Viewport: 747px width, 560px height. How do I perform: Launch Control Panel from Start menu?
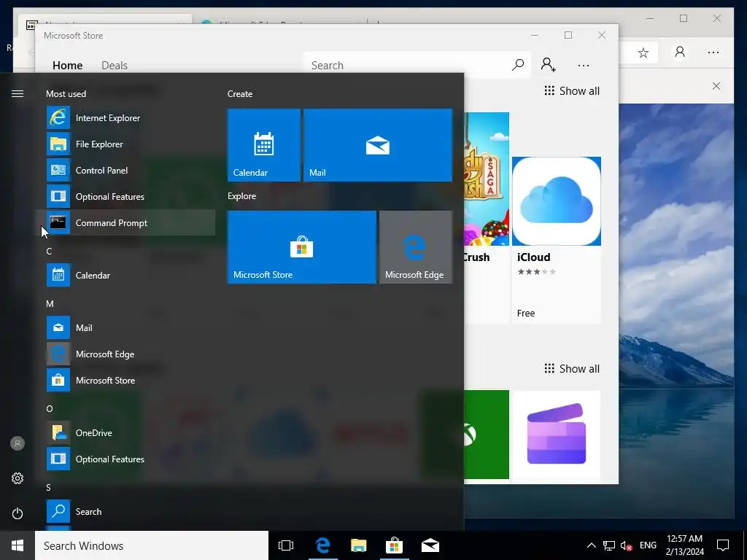[x=125, y=170]
